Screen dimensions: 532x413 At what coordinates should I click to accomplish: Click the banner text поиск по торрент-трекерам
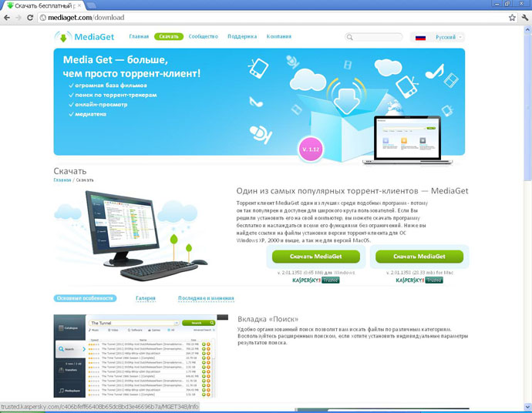tap(116, 95)
